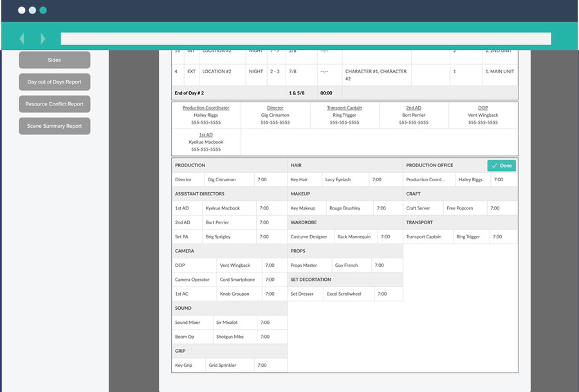Click the teal Done button

(501, 165)
